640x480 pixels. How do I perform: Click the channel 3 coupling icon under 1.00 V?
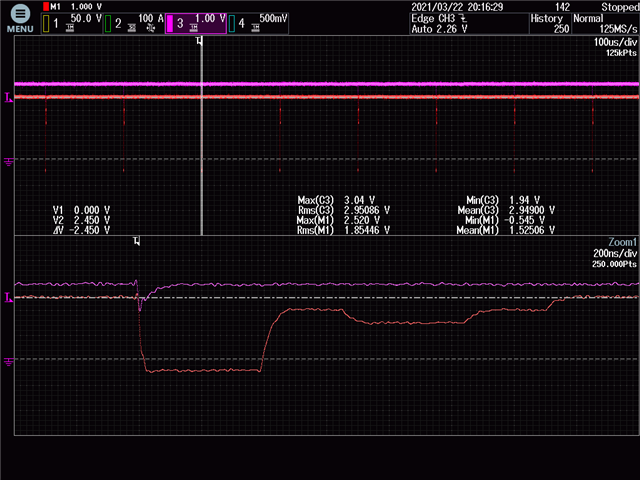tap(194, 28)
